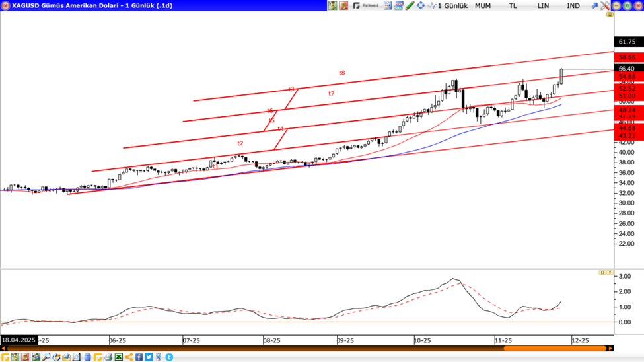644x362 pixels.
Task: Click the blue database cylinder icon
Action: [87, 357]
